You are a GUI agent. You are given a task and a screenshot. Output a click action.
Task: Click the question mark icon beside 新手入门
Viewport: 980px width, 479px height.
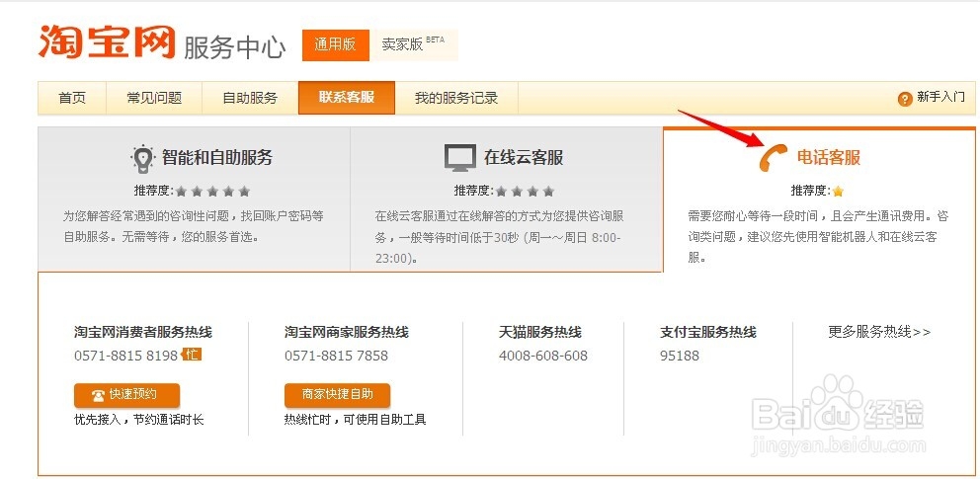[904, 99]
